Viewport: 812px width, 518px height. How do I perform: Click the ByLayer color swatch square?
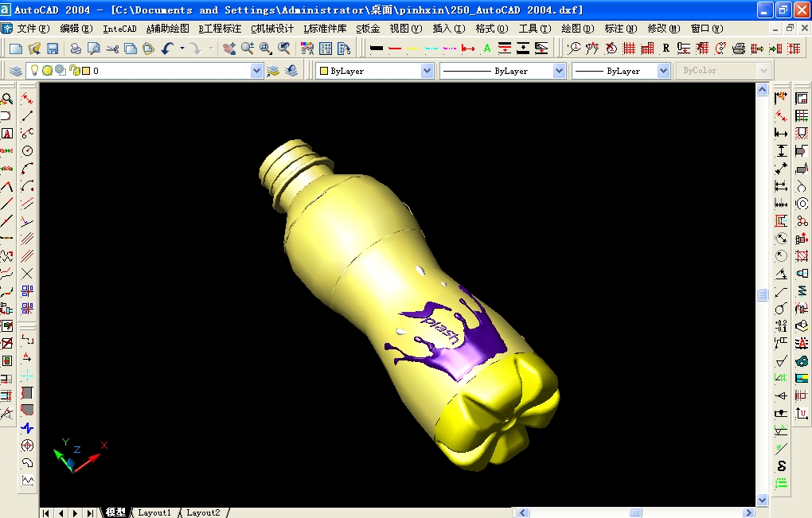(324, 71)
